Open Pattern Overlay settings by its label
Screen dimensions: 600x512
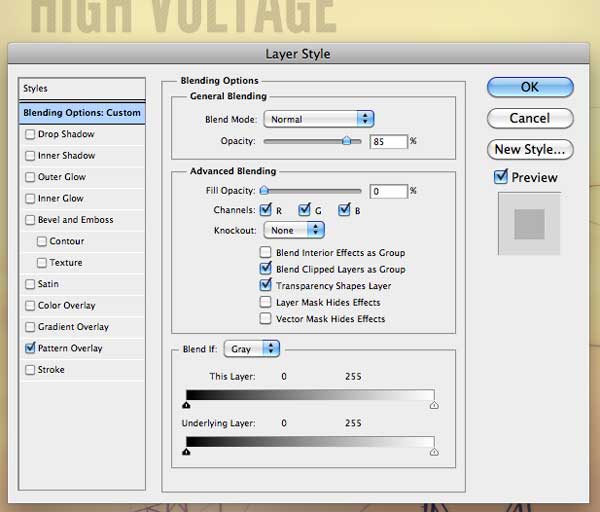pos(70,348)
